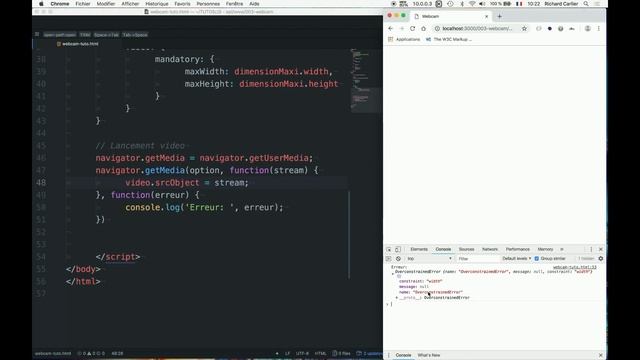Open the Afficher menu
Image resolution: width=640 pixels, height=360 pixels.
coord(130,4)
